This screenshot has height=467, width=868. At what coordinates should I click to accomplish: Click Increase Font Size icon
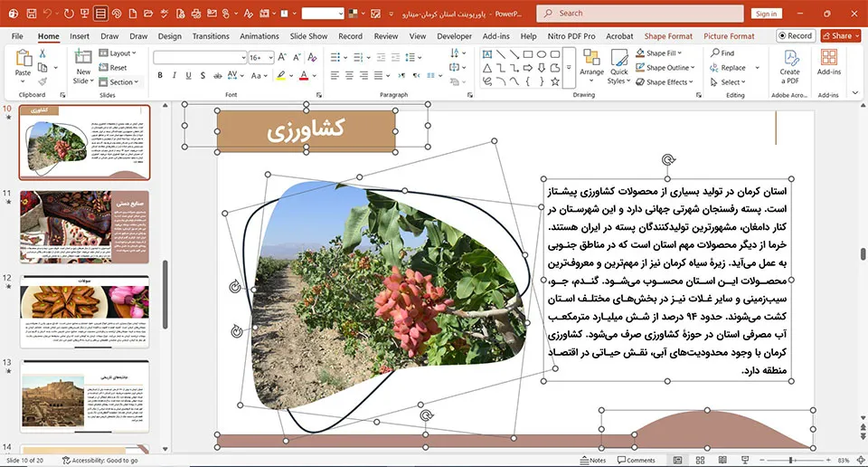282,57
